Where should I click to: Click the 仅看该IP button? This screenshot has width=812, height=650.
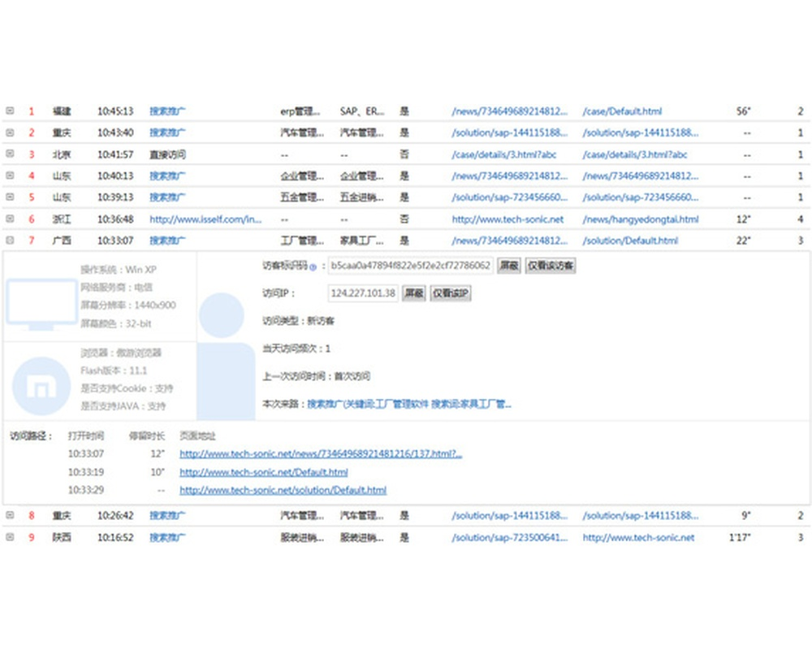pyautogui.click(x=451, y=293)
